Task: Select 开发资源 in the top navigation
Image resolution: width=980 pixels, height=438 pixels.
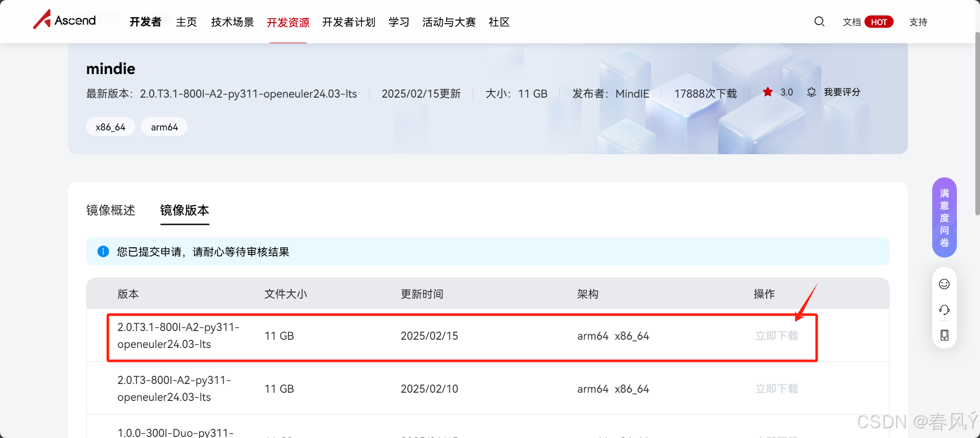Action: (288, 22)
